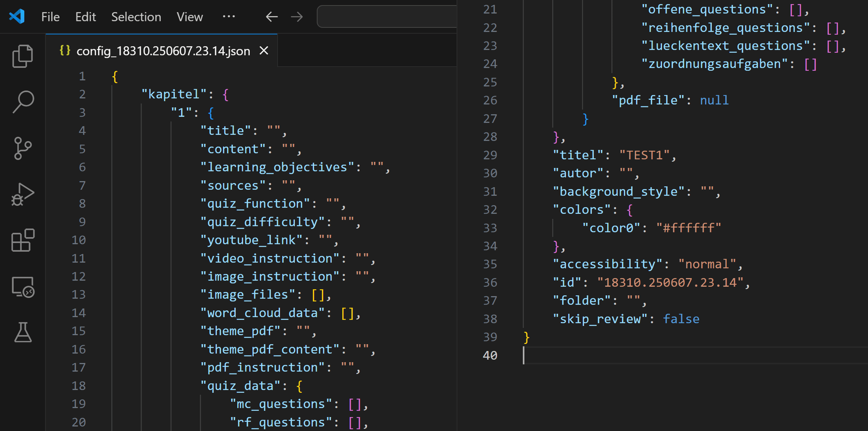Click the "theme_pdf_content" key
The width and height of the screenshot is (868, 431).
pyautogui.click(x=270, y=349)
